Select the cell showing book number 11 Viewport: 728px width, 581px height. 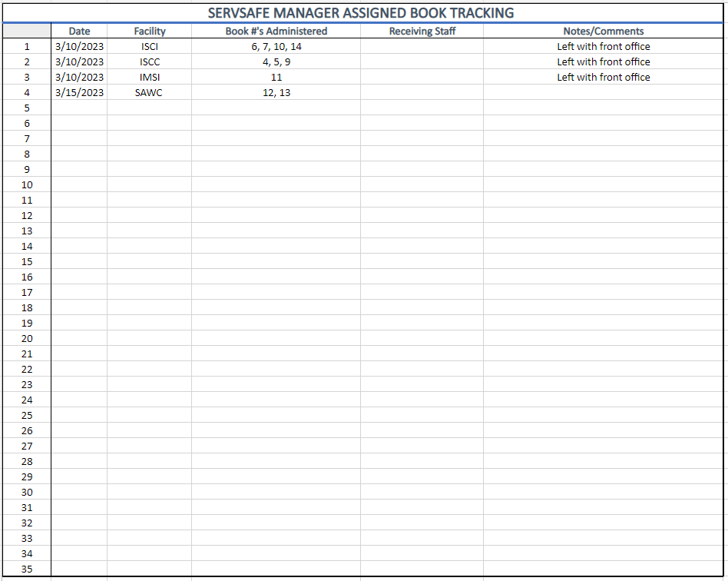tap(276, 78)
